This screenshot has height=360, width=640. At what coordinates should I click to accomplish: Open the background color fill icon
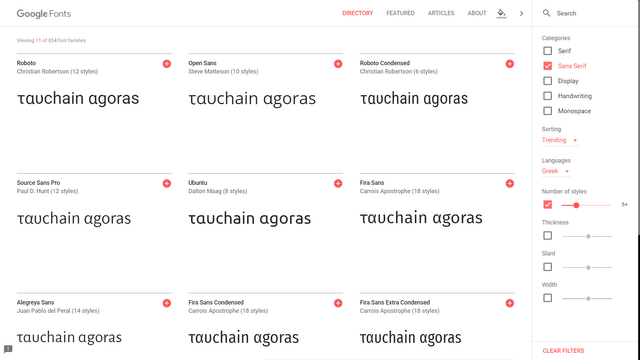(x=501, y=13)
